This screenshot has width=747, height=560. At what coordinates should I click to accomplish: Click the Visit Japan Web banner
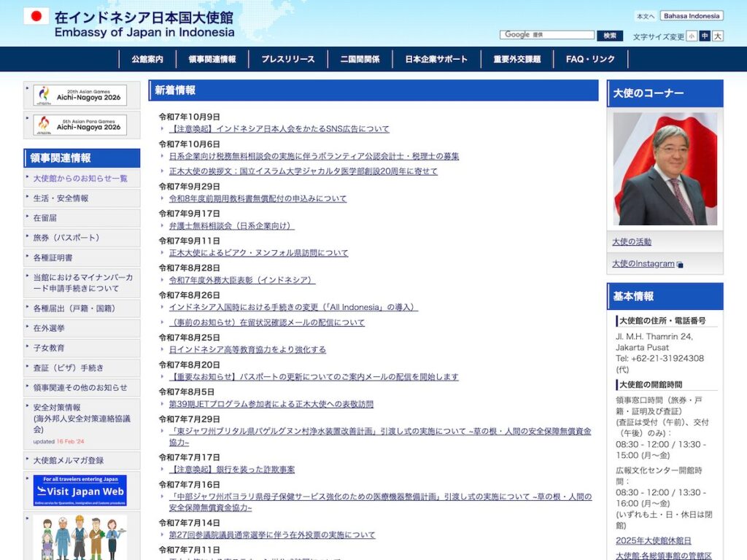tap(80, 491)
